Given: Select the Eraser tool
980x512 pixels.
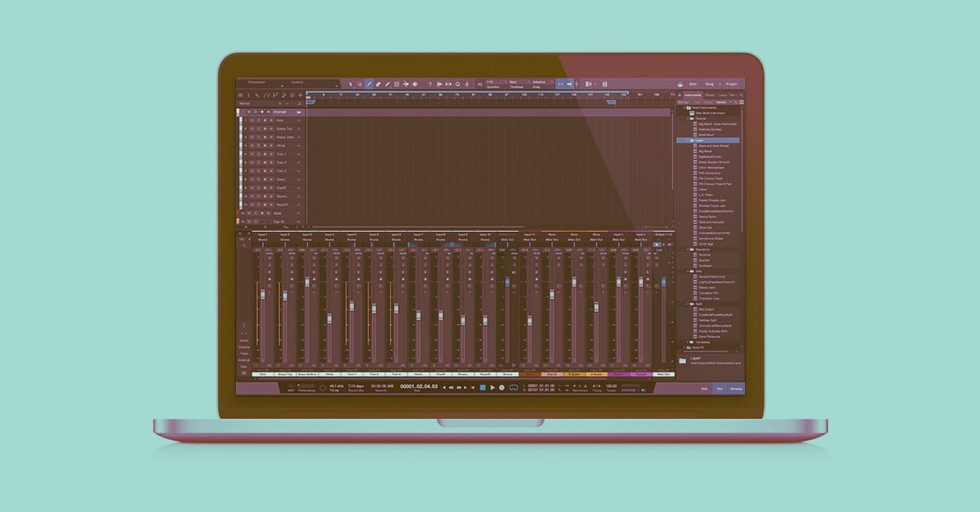Looking at the screenshot, I should [x=377, y=83].
